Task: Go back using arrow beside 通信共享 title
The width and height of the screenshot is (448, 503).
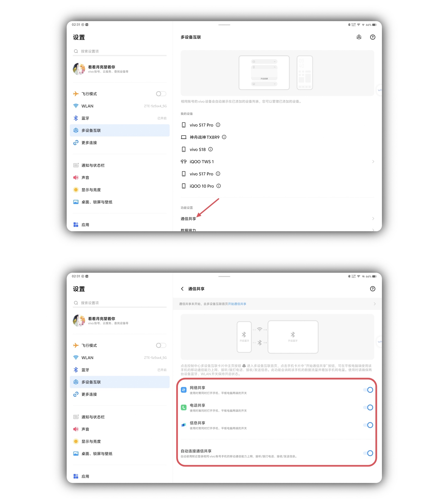Action: (x=182, y=289)
